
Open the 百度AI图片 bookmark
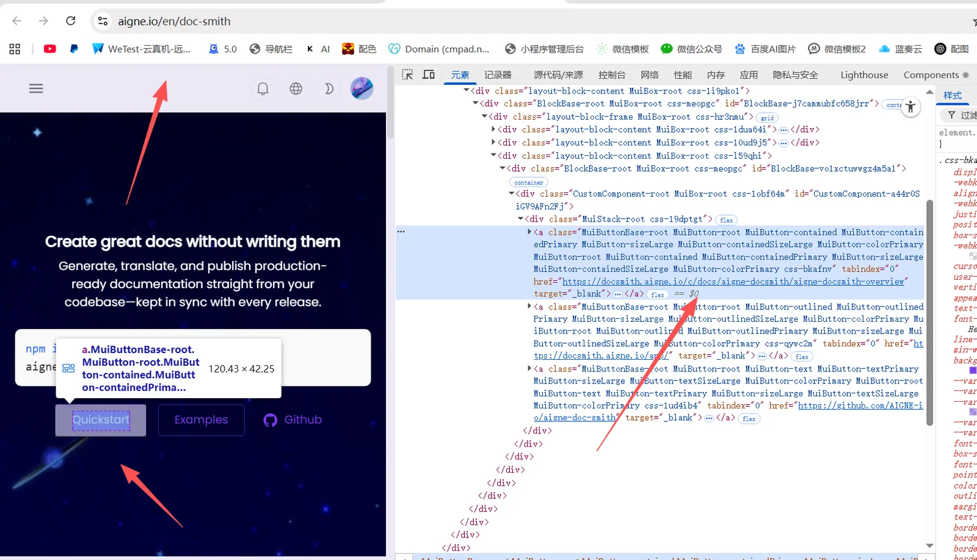[765, 49]
